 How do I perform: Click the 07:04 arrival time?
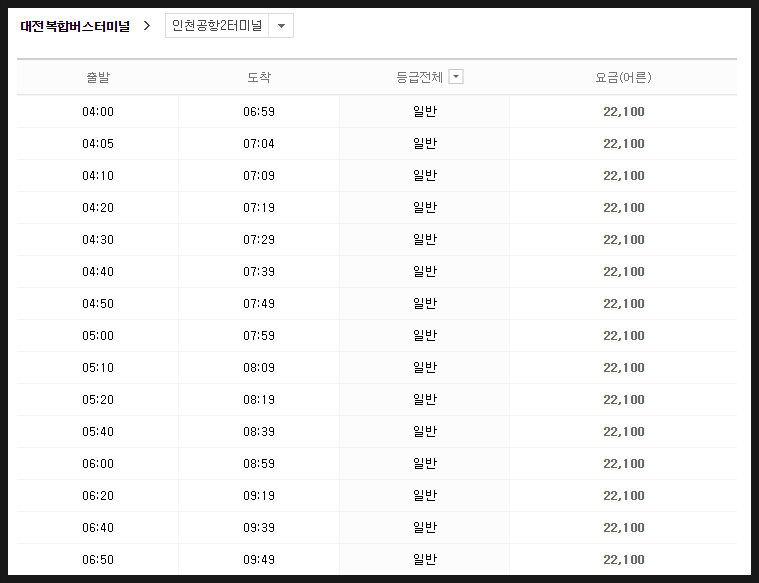coord(259,144)
